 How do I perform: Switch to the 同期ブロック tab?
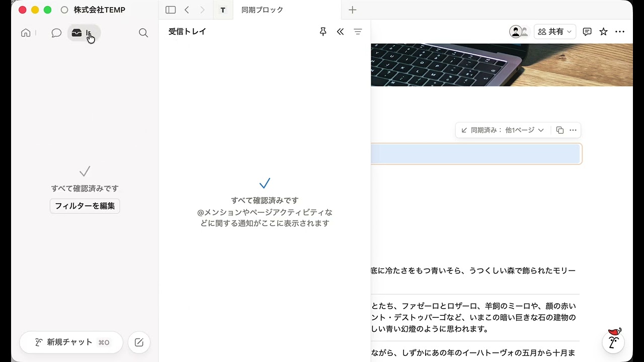[x=287, y=10]
